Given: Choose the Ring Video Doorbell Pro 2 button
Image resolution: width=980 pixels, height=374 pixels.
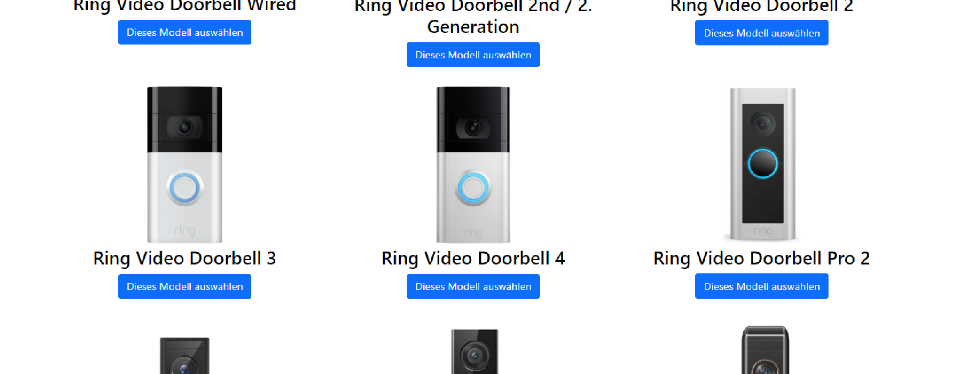Looking at the screenshot, I should pos(761,286).
